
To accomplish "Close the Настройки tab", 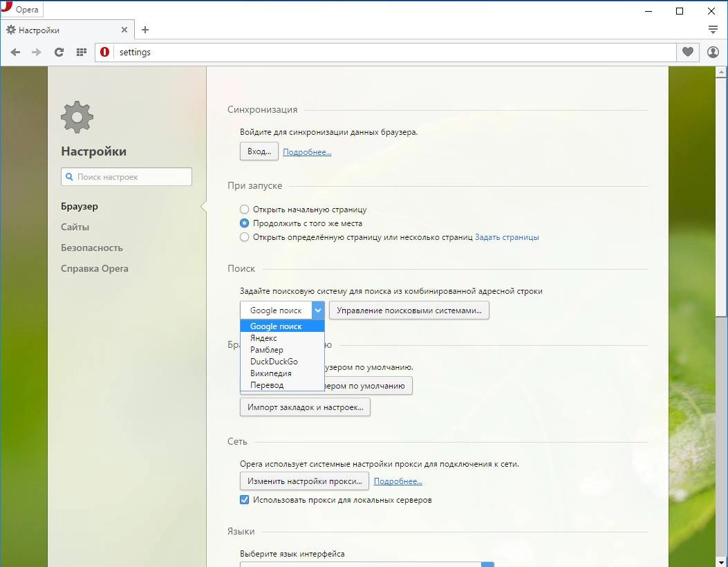I will pyautogui.click(x=124, y=30).
